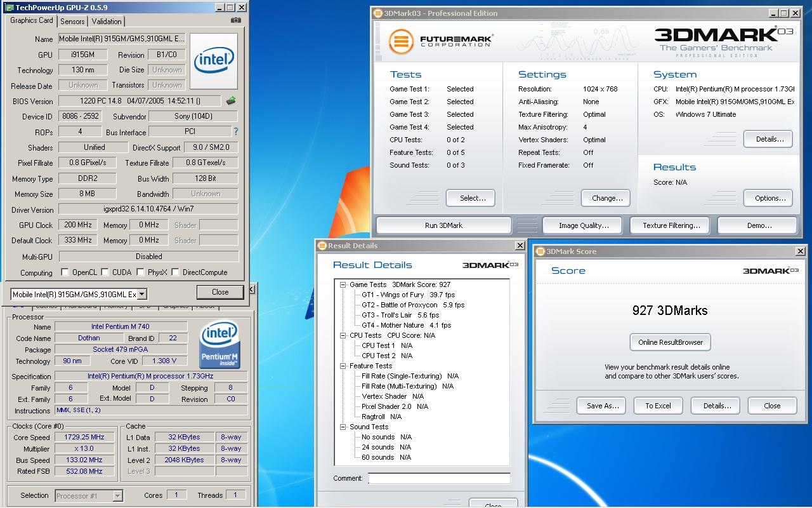Enable the CUDA checkbox
Viewport: 812px width, 508px height.
pyautogui.click(x=105, y=272)
